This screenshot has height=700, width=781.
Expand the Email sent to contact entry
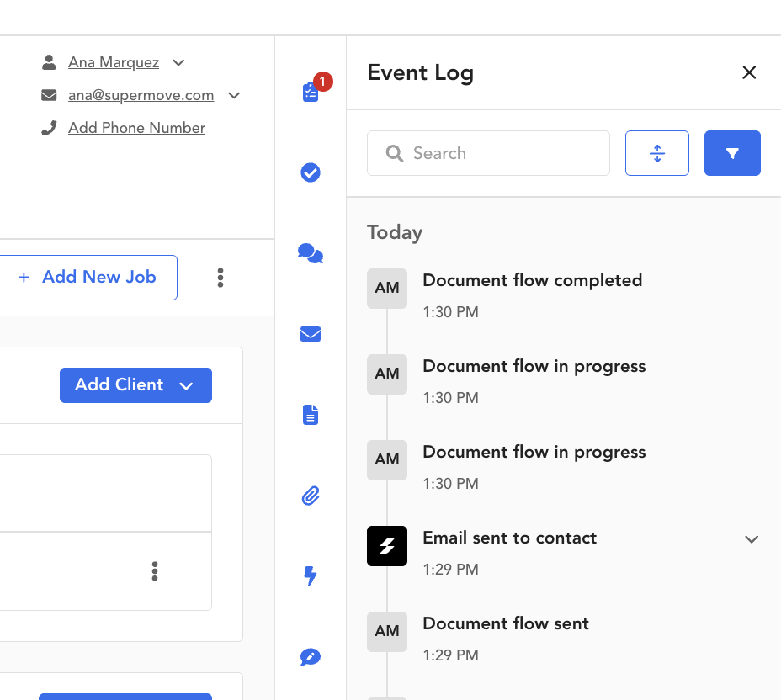click(x=752, y=539)
